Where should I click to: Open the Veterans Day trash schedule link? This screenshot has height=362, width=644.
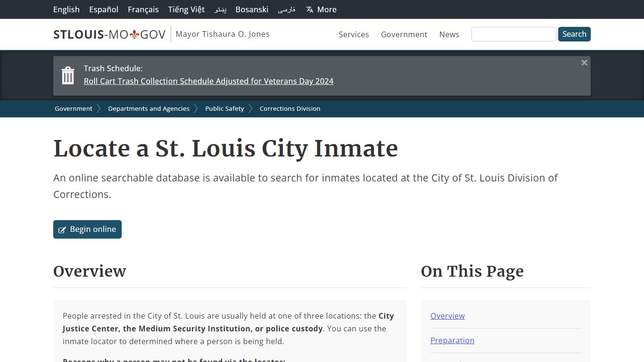208,81
